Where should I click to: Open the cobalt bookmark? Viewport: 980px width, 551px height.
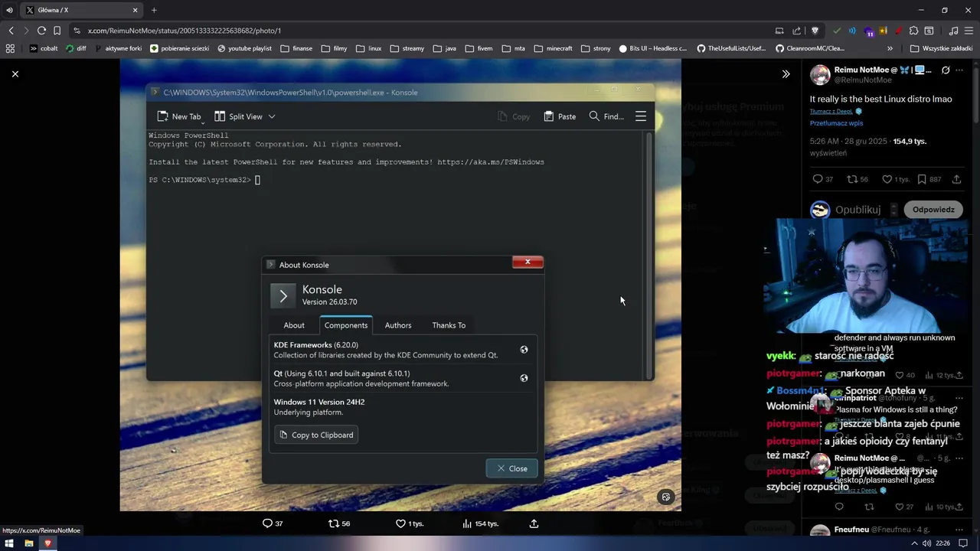[43, 48]
